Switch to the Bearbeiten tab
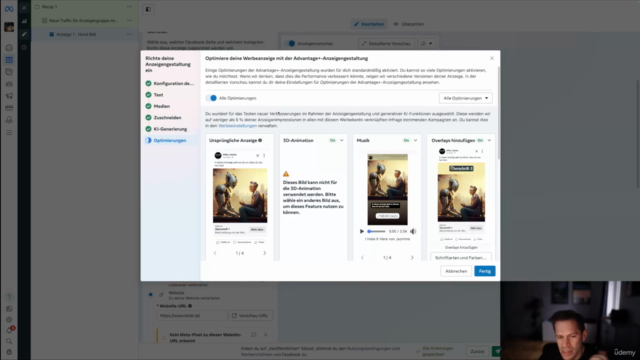 pyautogui.click(x=369, y=24)
